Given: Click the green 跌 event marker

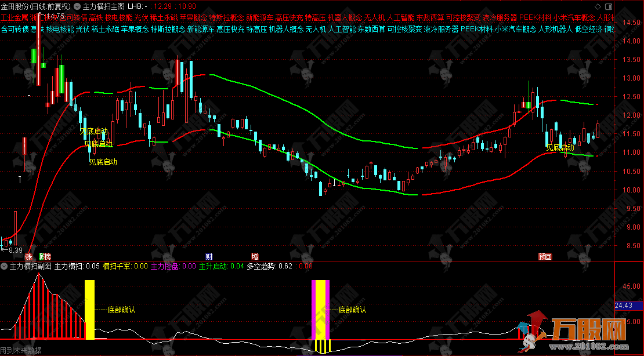Looking at the screenshot, I should coord(41,257).
